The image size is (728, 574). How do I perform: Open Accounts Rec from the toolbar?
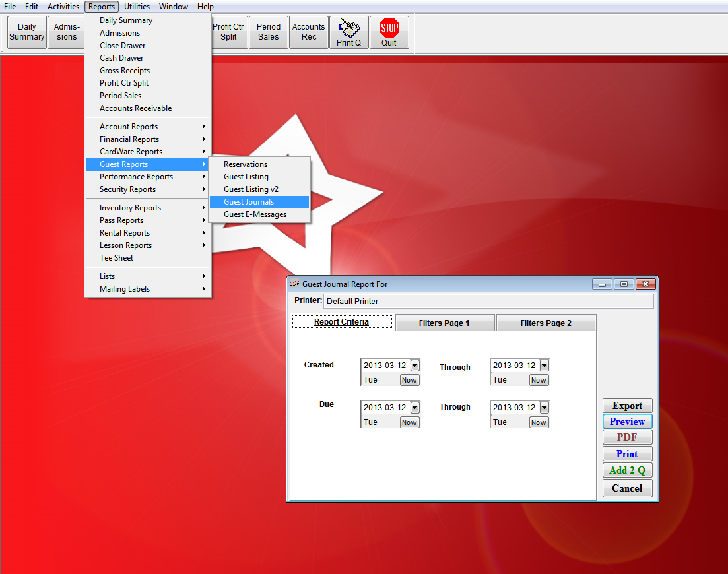click(308, 32)
